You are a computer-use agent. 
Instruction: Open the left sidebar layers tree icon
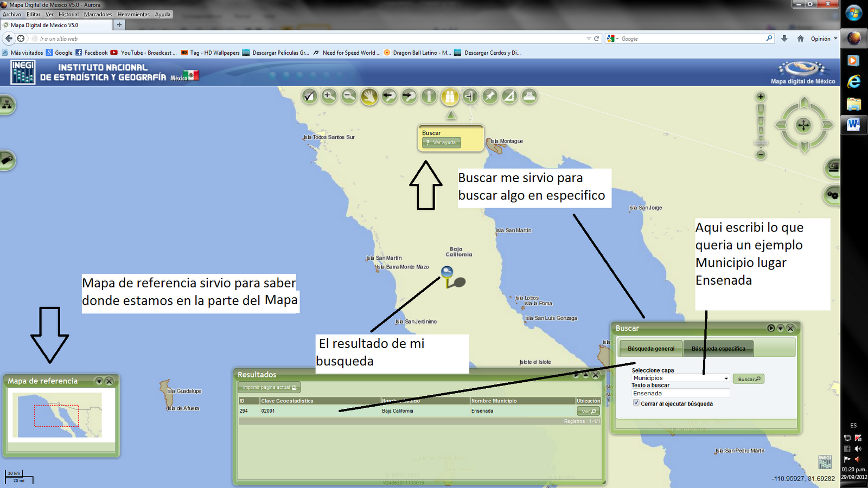click(7, 105)
